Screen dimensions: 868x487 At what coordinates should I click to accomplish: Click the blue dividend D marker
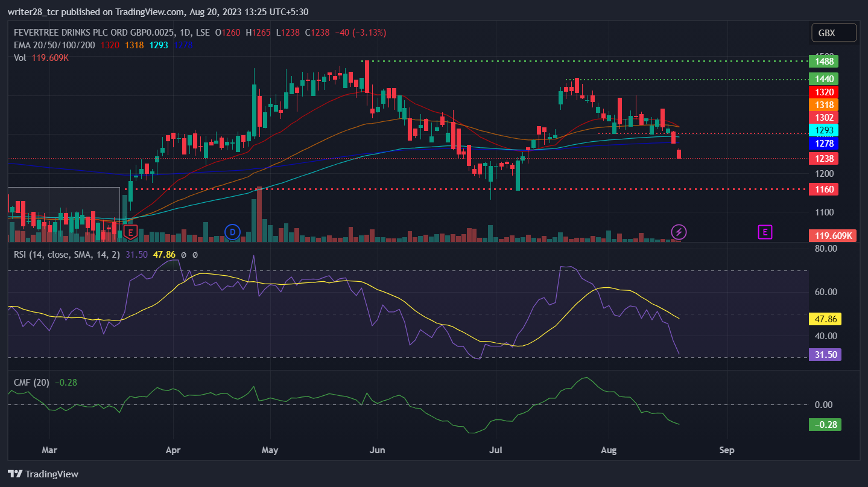click(x=232, y=232)
